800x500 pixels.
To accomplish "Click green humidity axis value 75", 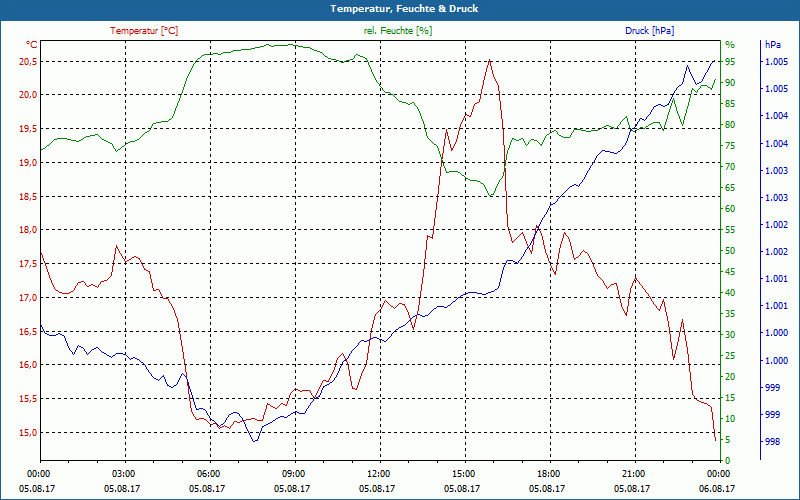I will point(730,146).
